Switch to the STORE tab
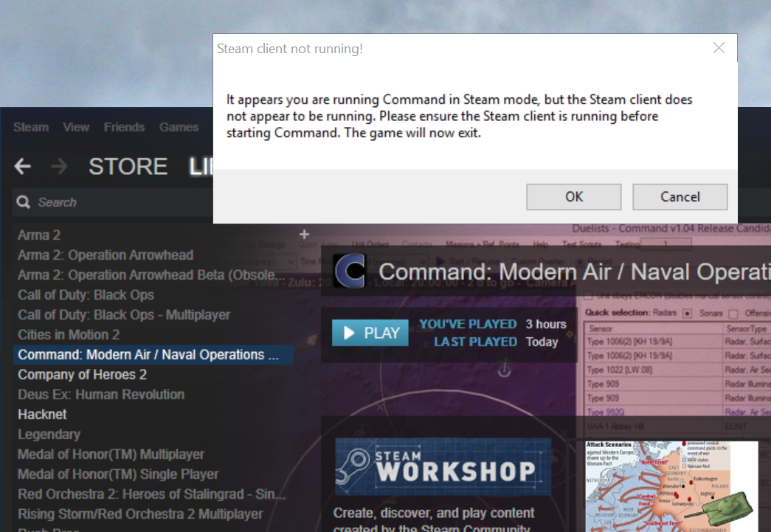 128,166
